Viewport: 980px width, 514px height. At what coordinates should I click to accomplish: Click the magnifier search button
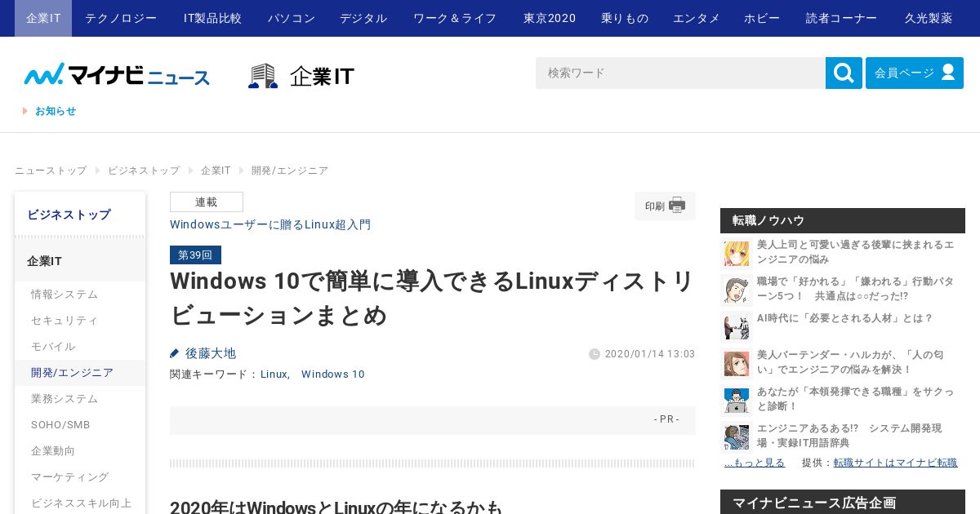coord(844,73)
